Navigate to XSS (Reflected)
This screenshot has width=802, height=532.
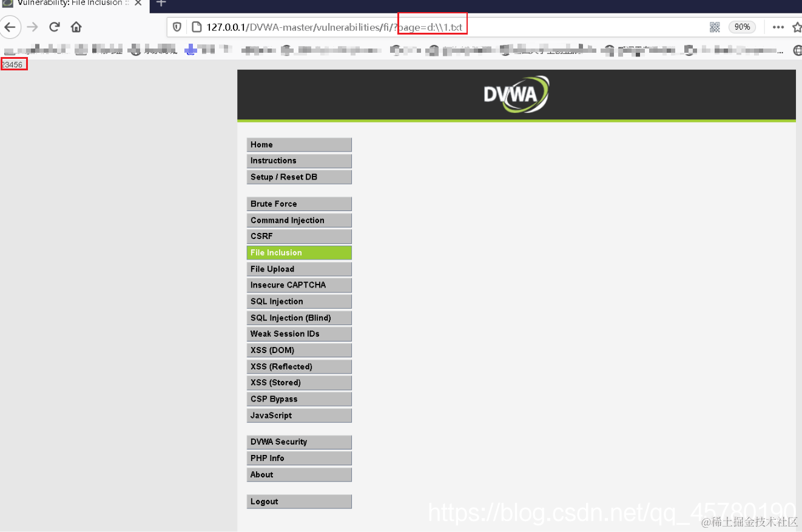pyautogui.click(x=299, y=366)
